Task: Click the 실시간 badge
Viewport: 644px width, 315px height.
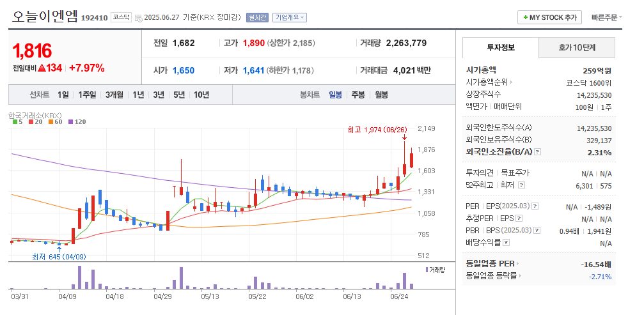Action: [x=257, y=18]
